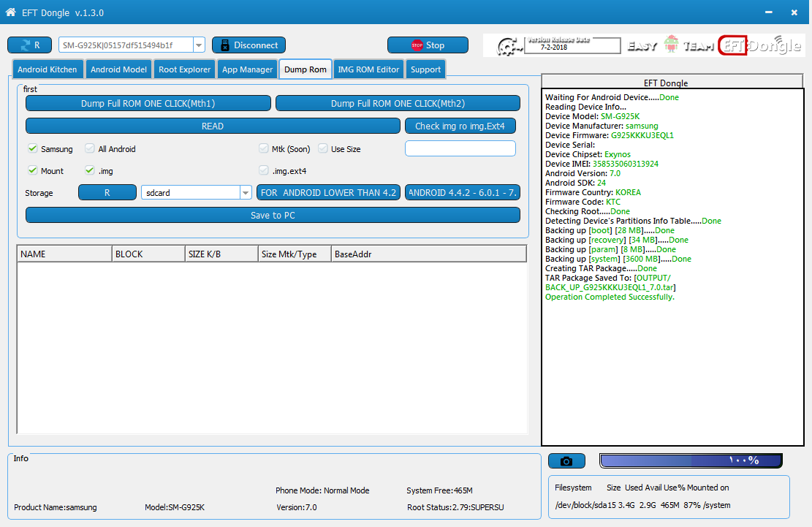The width and height of the screenshot is (812, 527).
Task: Switch to the Root Explorer tab
Action: pos(184,69)
